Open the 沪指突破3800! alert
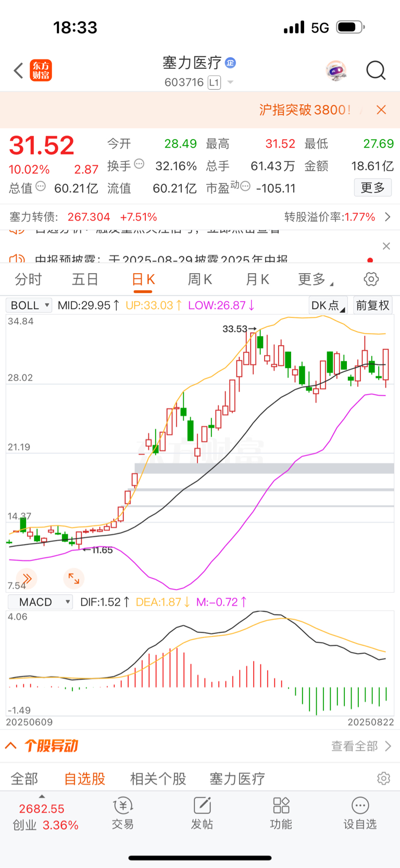The image size is (400, 868). tap(305, 109)
